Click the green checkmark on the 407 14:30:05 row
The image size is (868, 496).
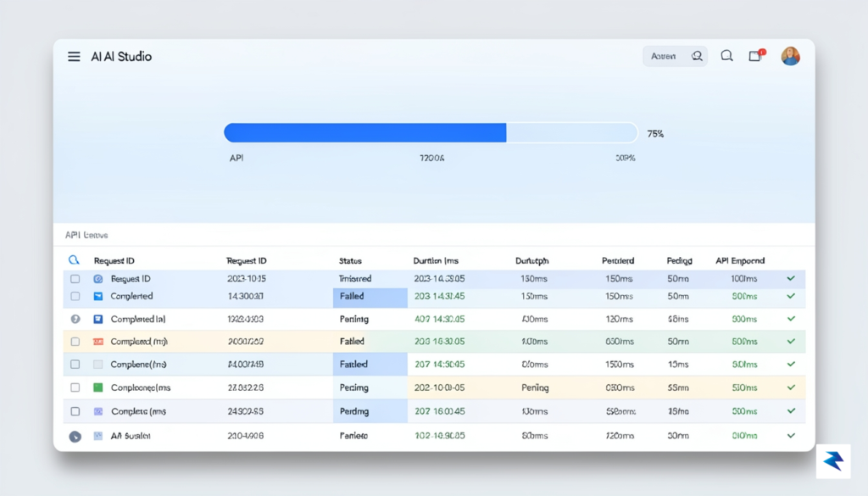point(791,319)
